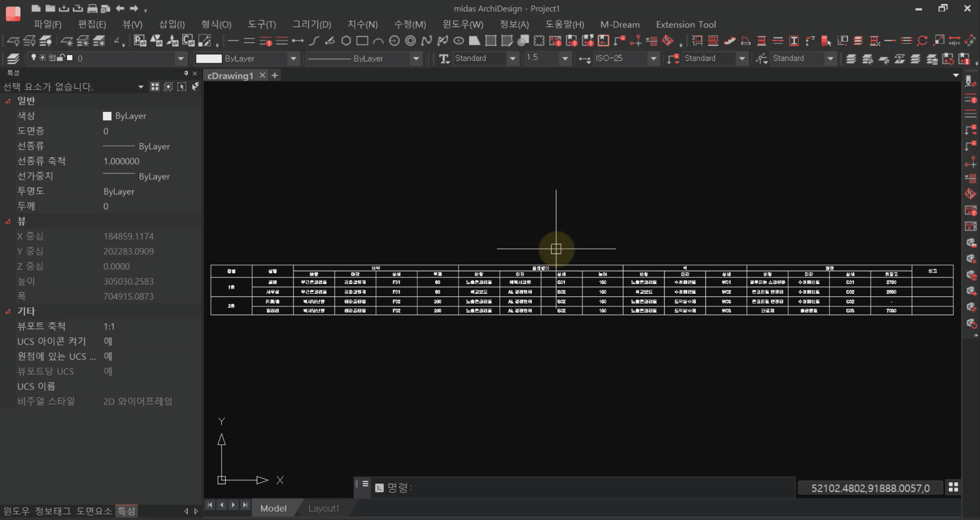This screenshot has height=520, width=980.
Task: Select the Circle draw tool
Action: click(395, 41)
